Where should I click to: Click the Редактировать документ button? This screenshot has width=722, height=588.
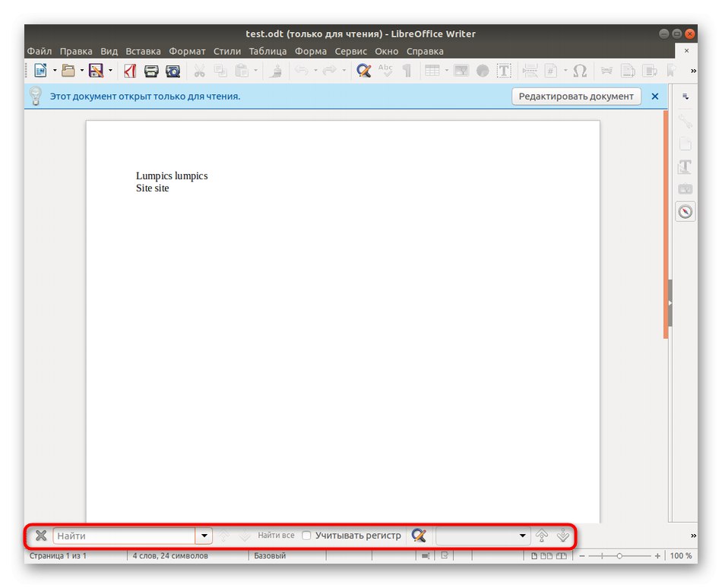click(575, 96)
